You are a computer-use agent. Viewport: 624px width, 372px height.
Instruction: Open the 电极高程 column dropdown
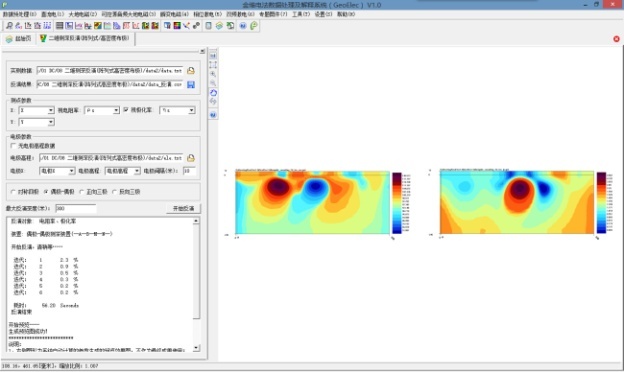coord(123,171)
